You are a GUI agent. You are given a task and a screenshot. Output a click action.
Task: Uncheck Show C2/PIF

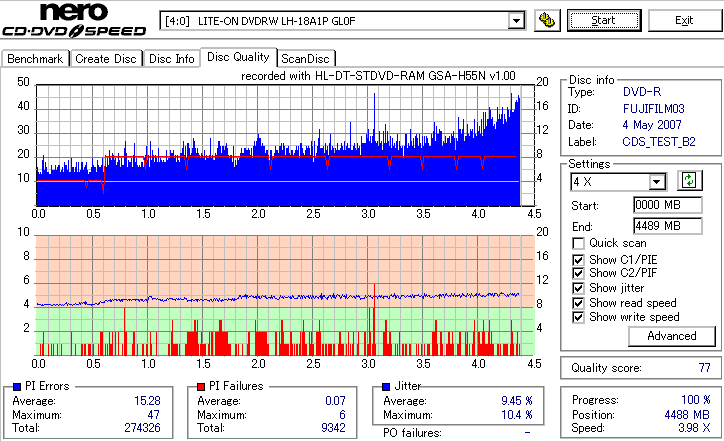click(x=578, y=273)
